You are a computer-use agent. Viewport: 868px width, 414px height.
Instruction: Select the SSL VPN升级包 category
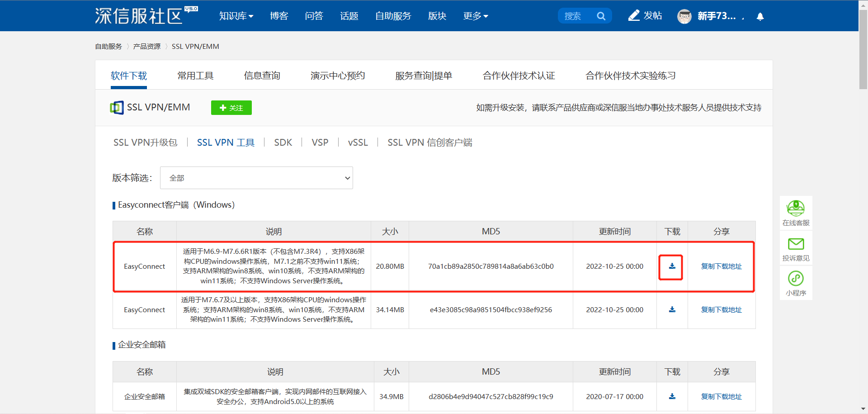click(x=145, y=143)
